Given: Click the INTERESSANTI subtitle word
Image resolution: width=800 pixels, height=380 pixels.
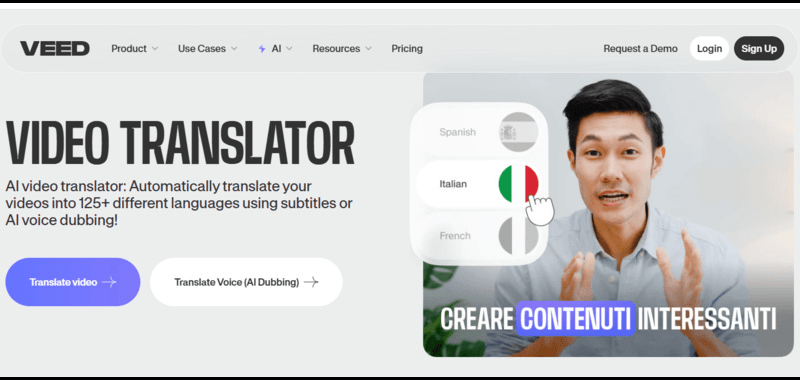Looking at the screenshot, I should (707, 319).
